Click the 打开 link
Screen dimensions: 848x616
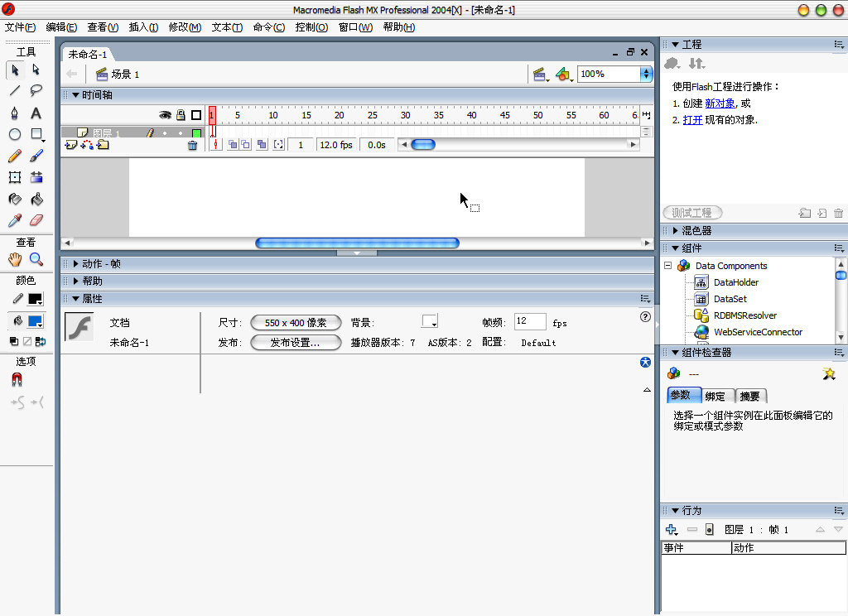click(x=693, y=120)
